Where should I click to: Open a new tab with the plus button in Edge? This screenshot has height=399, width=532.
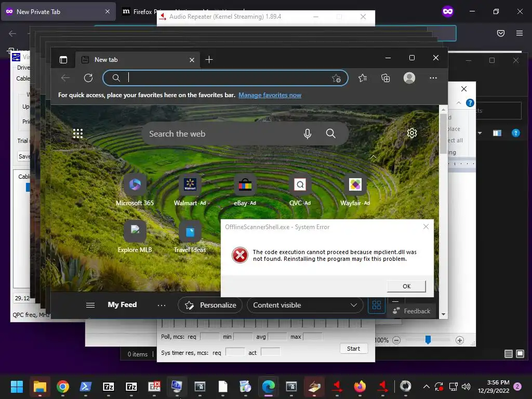point(209,60)
